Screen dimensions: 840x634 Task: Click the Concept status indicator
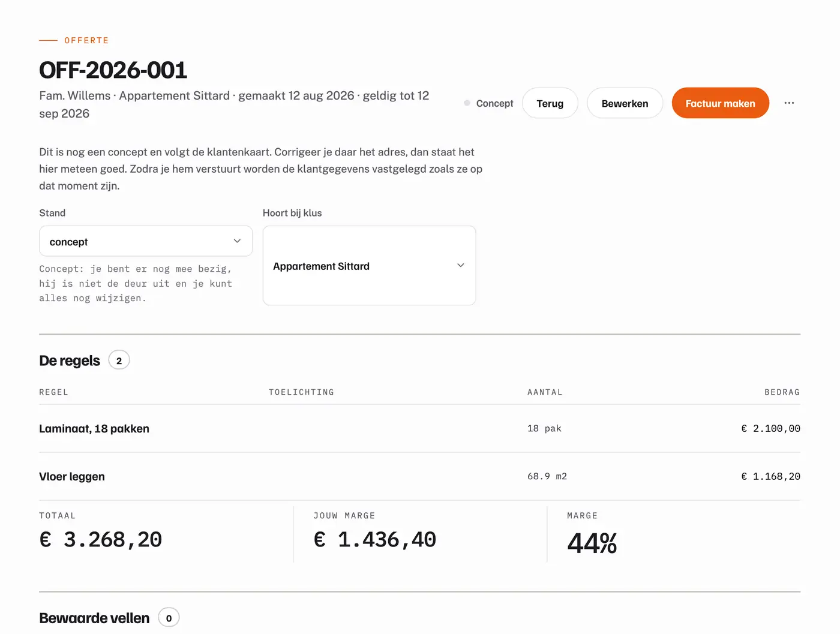(x=488, y=103)
